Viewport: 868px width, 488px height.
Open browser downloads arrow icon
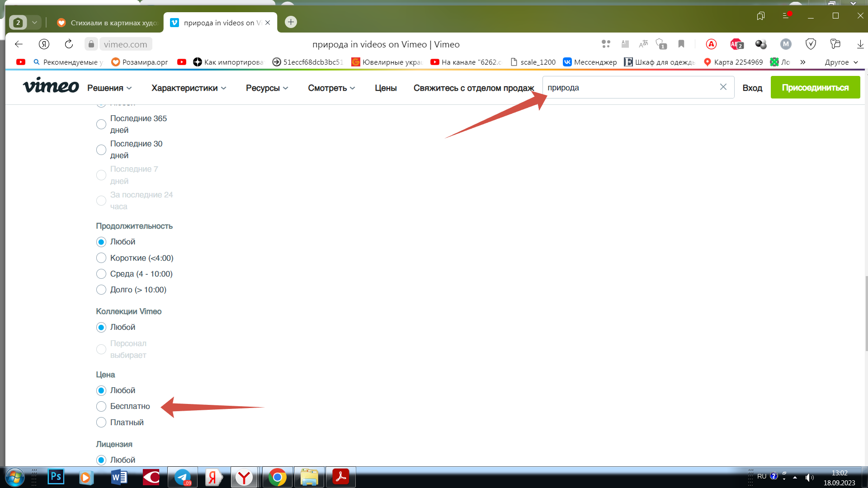860,44
